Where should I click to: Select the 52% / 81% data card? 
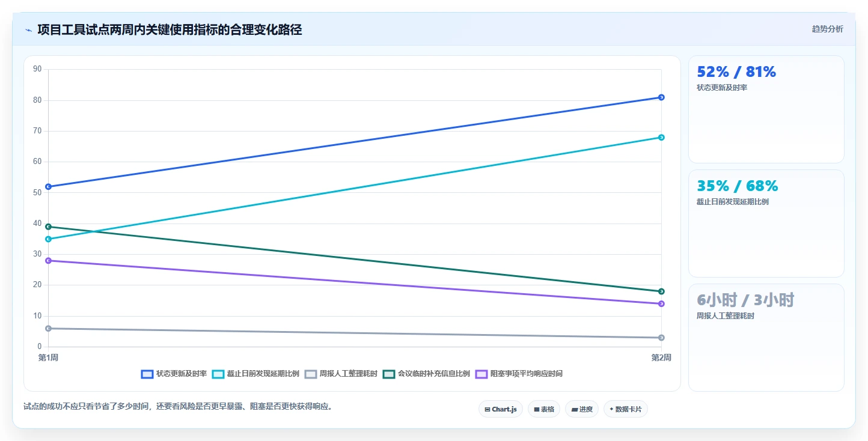click(x=766, y=109)
